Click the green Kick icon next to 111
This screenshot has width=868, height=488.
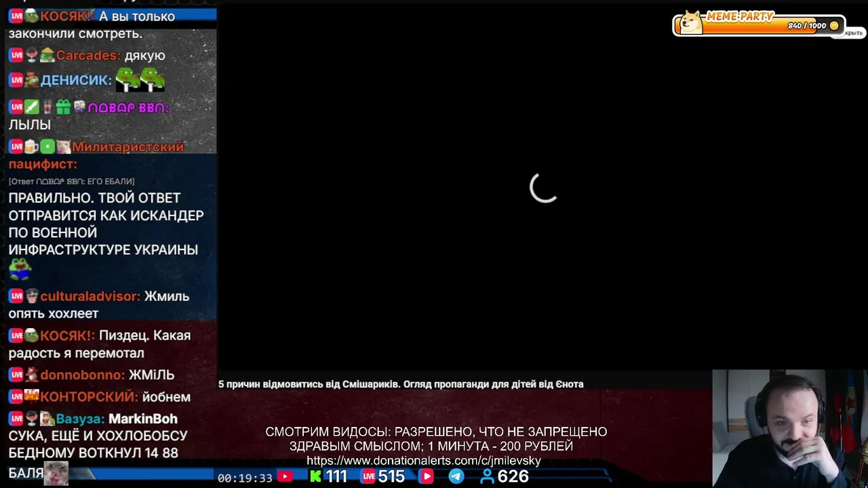click(315, 476)
